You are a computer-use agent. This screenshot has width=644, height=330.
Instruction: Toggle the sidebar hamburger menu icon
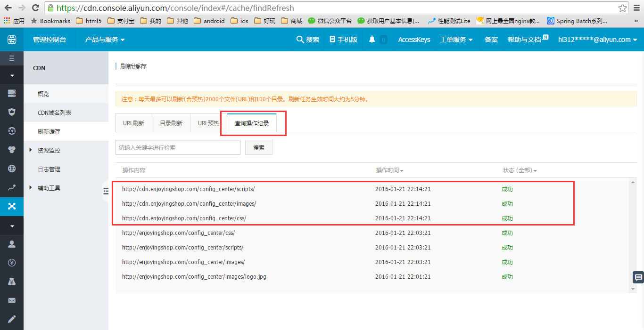click(12, 58)
